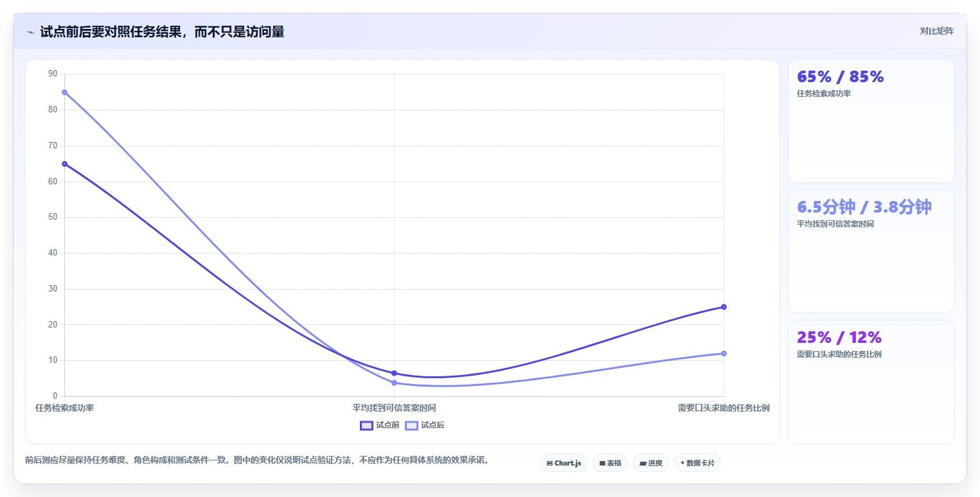Click the '25% / 12%' card value

coord(839,337)
